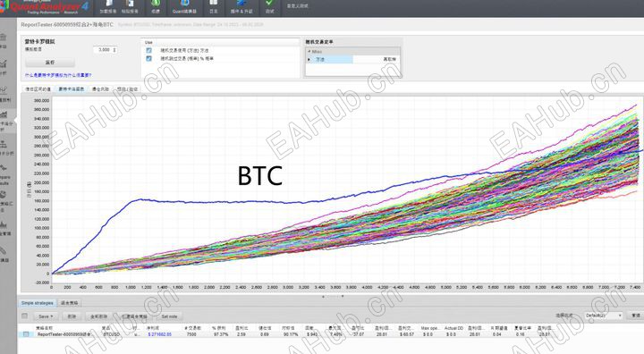The image size is (644, 354).
Task: Toggle the random skip trades probability checkbox
Action: coord(148,58)
